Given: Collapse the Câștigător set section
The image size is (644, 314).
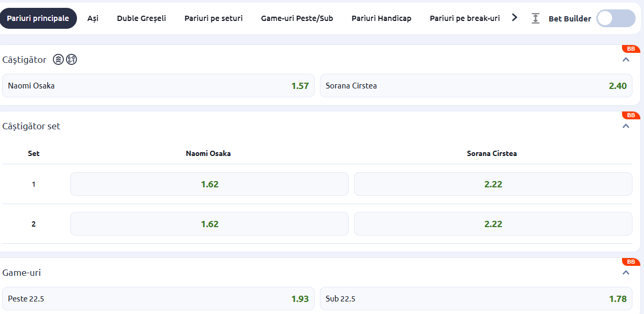Looking at the screenshot, I should click(626, 126).
